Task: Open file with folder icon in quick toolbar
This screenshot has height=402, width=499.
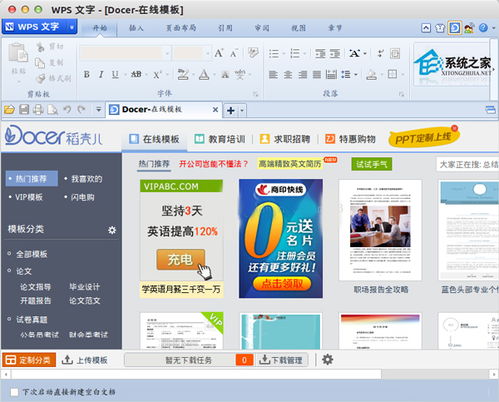Action: 9,109
